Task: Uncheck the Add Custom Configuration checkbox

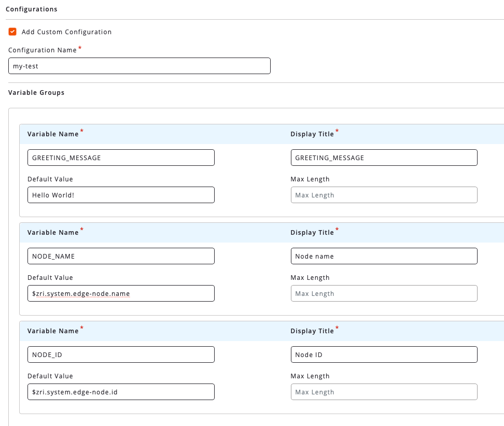Action: tap(12, 32)
